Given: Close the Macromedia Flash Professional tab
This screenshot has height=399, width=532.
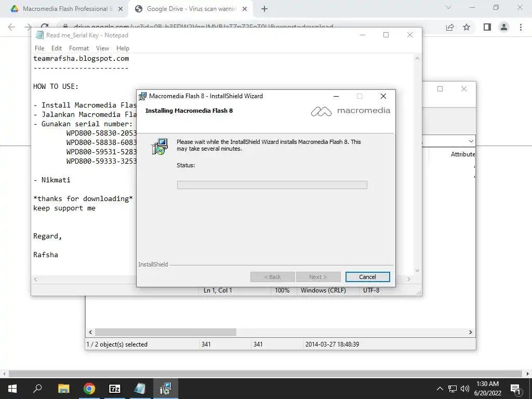Looking at the screenshot, I should (121, 9).
